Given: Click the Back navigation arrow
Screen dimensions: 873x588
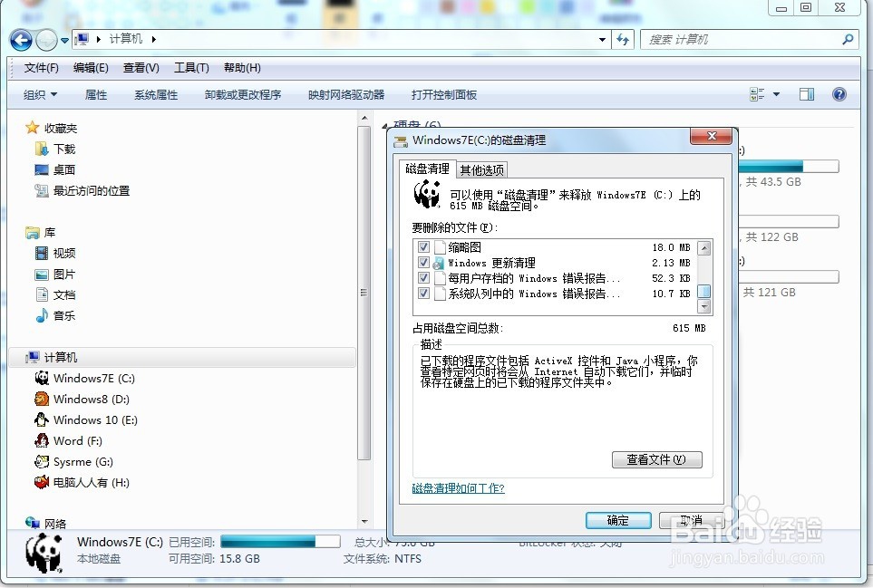Looking at the screenshot, I should tap(21, 40).
